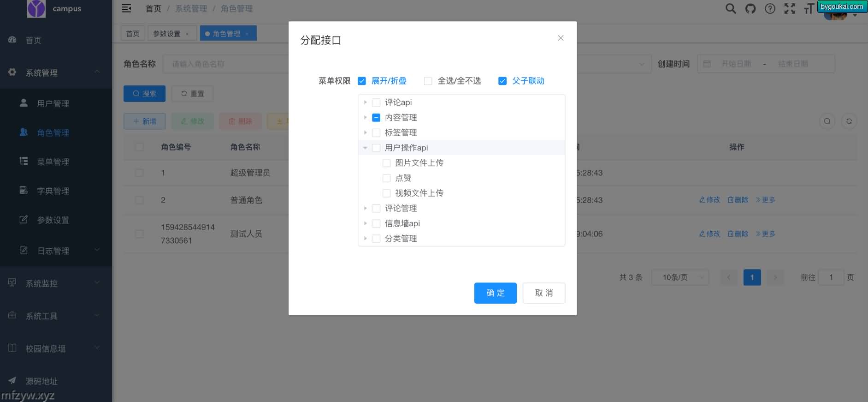
Task: Open the GitHub source icon
Action: tap(750, 9)
